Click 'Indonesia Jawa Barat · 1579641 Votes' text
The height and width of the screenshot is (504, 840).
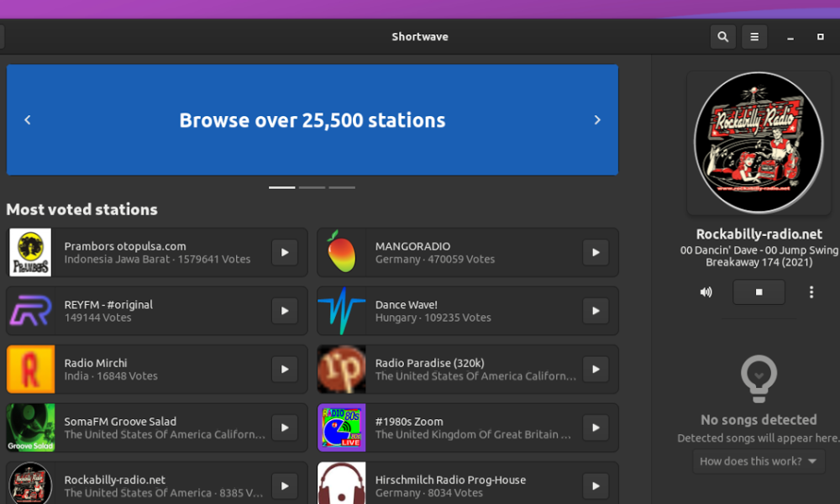pyautogui.click(x=157, y=260)
